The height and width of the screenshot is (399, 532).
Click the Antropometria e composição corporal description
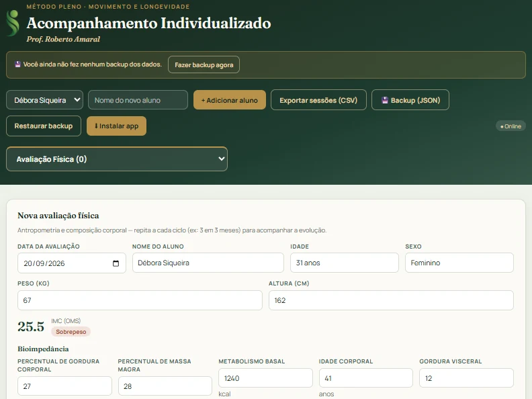(x=172, y=230)
